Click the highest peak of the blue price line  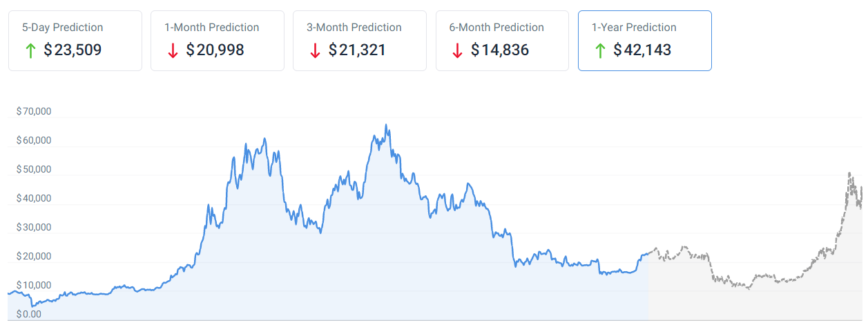(x=386, y=126)
